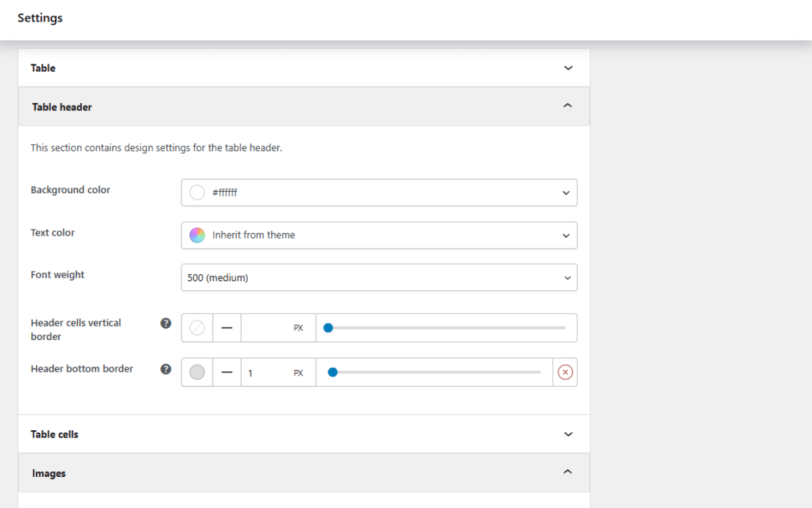Reset Header bottom border with red X

click(565, 373)
